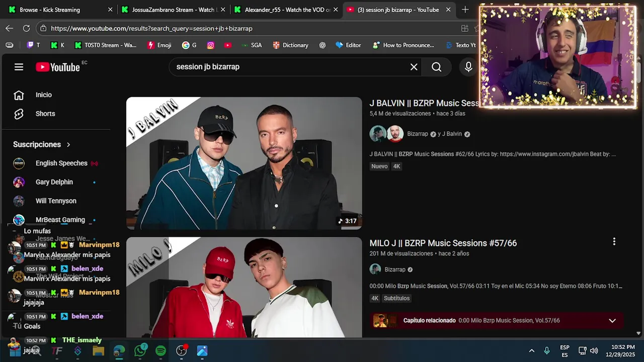Open the TOSTO Stream bookmark
This screenshot has height=362, width=644.
(106, 45)
